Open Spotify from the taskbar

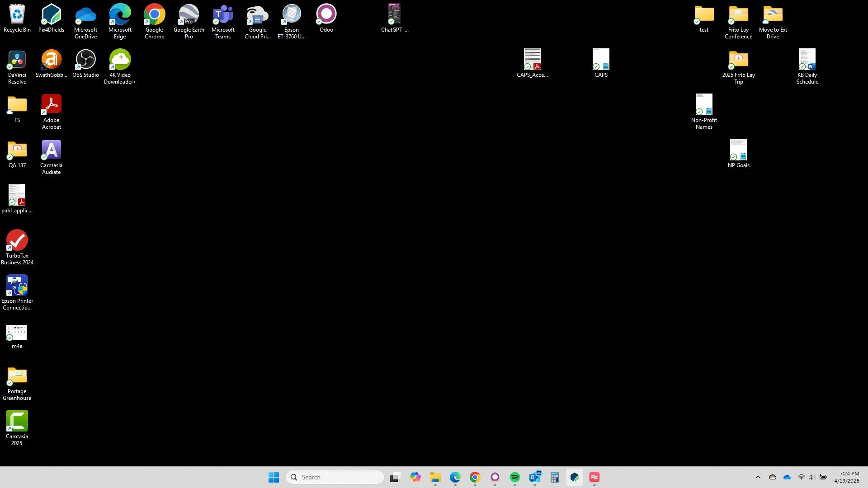(x=514, y=478)
